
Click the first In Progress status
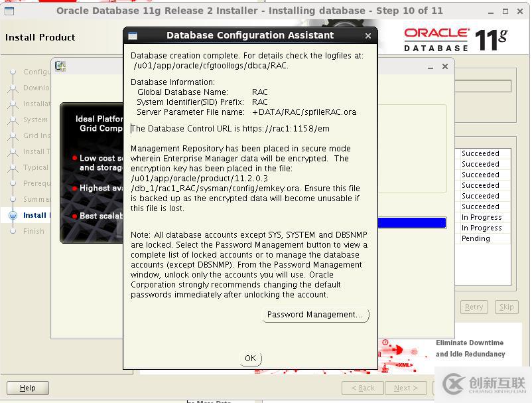482,217
